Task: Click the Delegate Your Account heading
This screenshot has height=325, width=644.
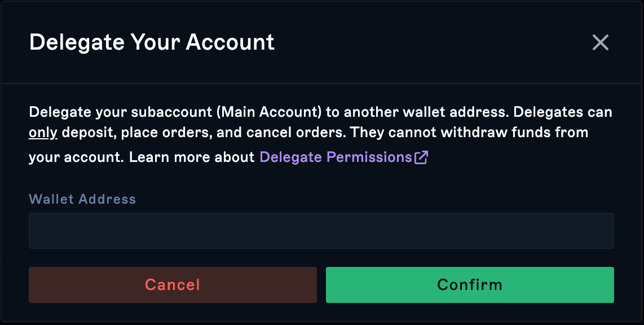Action: [x=152, y=42]
